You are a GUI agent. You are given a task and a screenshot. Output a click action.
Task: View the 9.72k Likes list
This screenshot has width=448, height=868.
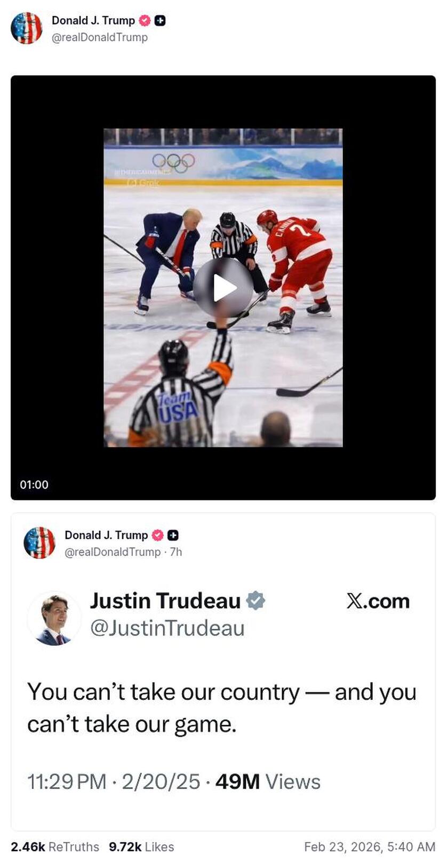point(141,847)
